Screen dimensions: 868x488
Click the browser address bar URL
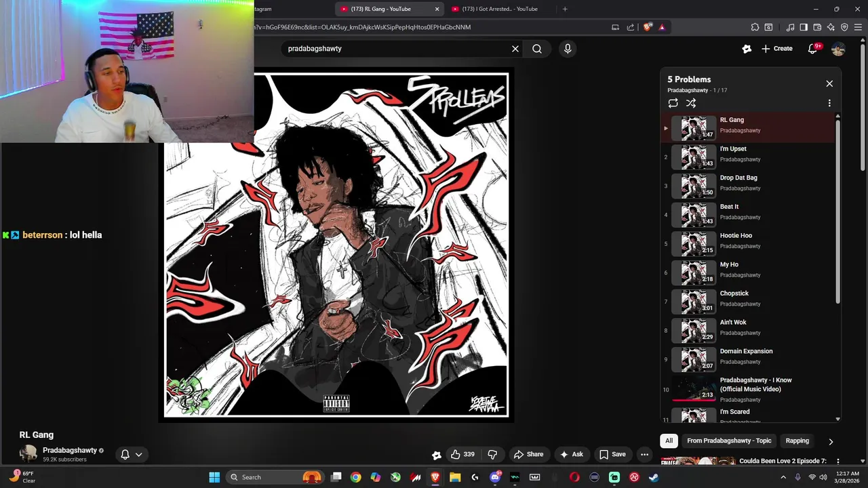(x=362, y=27)
